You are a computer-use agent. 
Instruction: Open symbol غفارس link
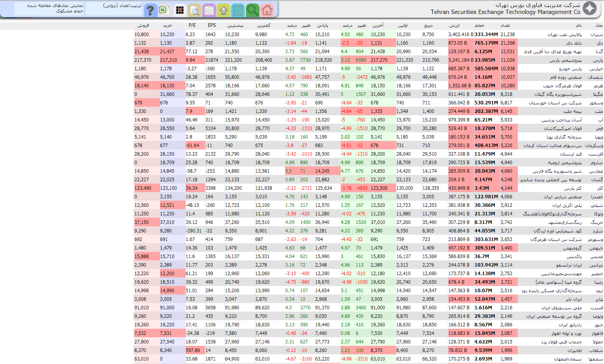[x=596, y=171]
